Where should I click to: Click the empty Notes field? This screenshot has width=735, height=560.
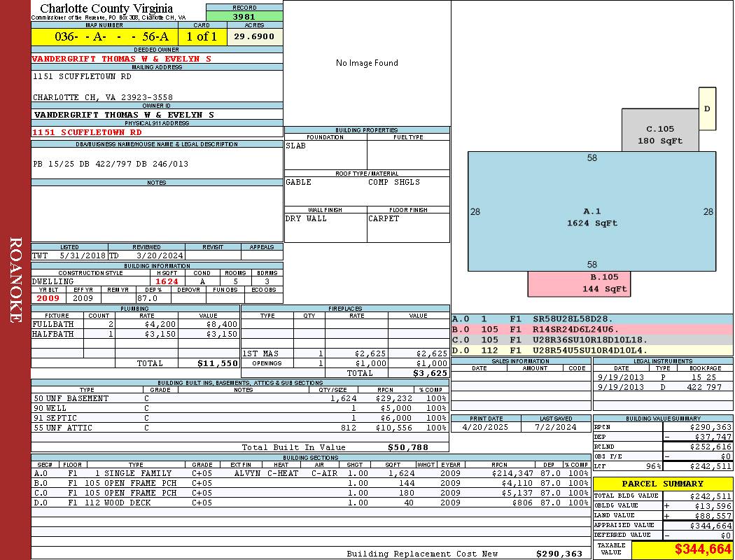pyautogui.click(x=157, y=213)
